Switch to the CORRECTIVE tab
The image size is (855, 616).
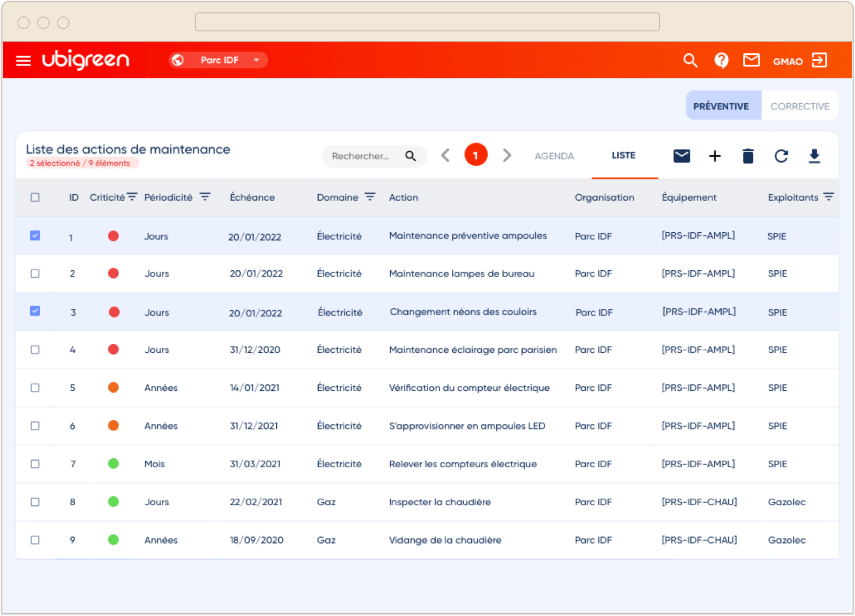(799, 106)
